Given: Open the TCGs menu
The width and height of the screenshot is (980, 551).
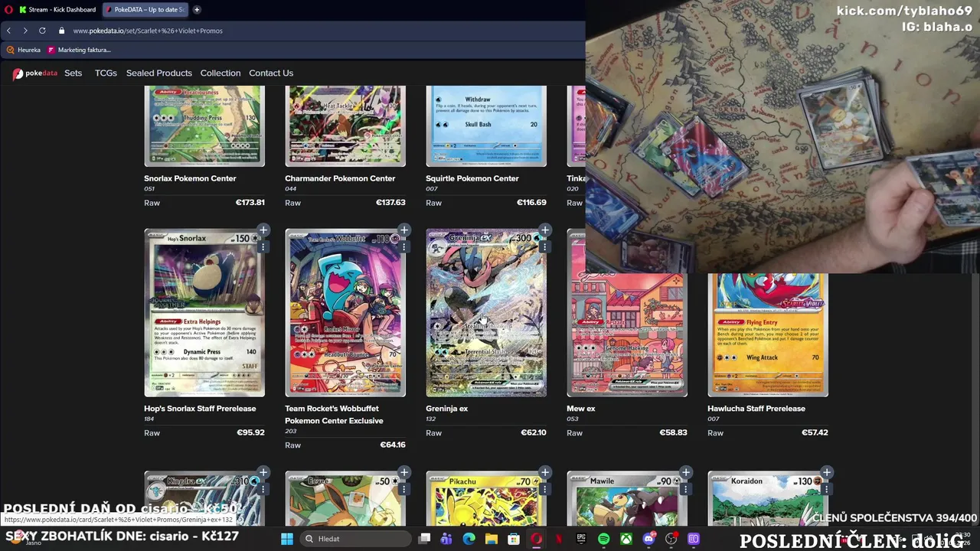Looking at the screenshot, I should pos(106,73).
